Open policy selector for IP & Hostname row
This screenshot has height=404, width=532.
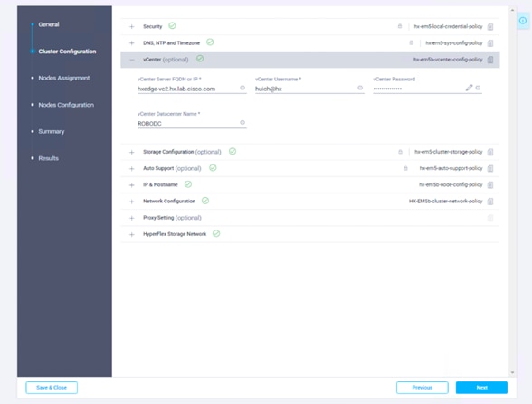[490, 185]
